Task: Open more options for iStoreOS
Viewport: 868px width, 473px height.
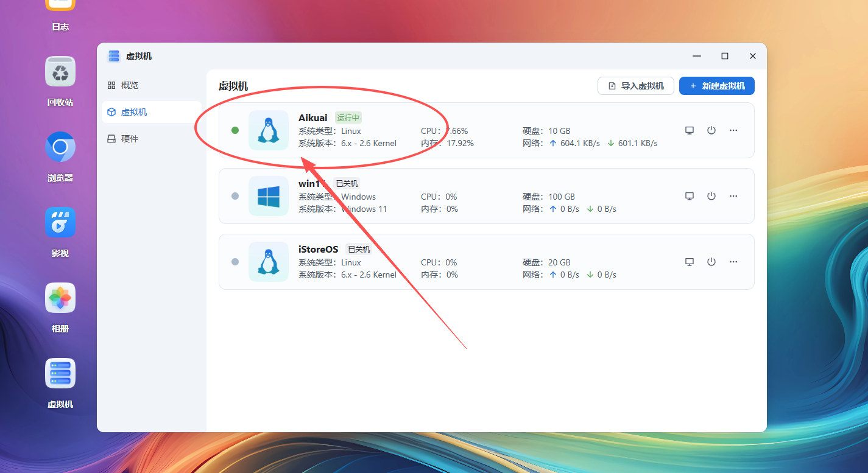Action: coord(733,262)
